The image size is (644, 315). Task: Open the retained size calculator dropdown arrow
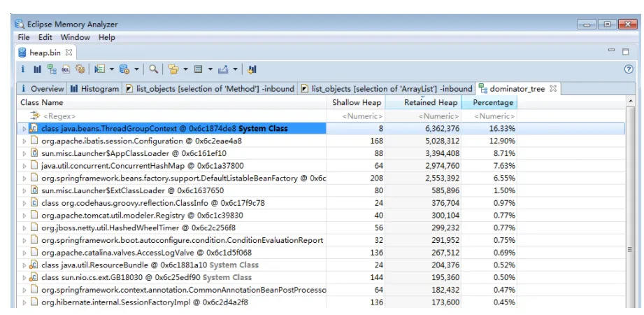[210, 69]
